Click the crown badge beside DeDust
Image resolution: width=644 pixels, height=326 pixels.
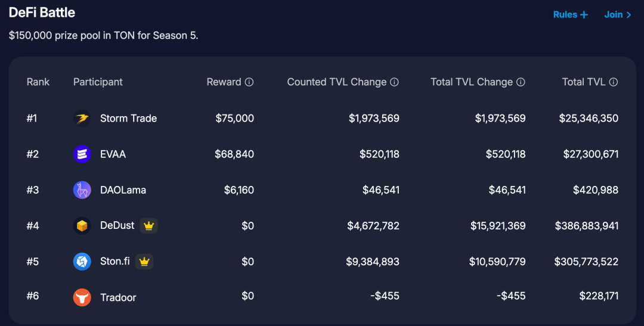click(149, 226)
